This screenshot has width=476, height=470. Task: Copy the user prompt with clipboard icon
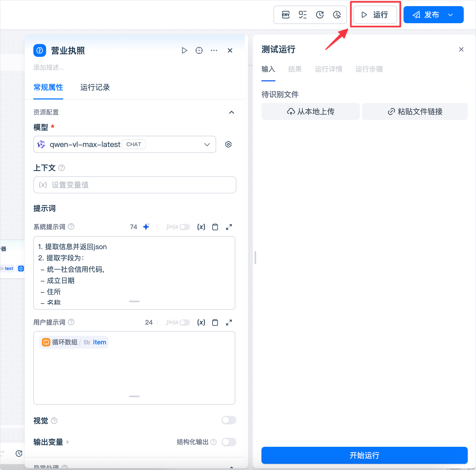pyautogui.click(x=215, y=322)
